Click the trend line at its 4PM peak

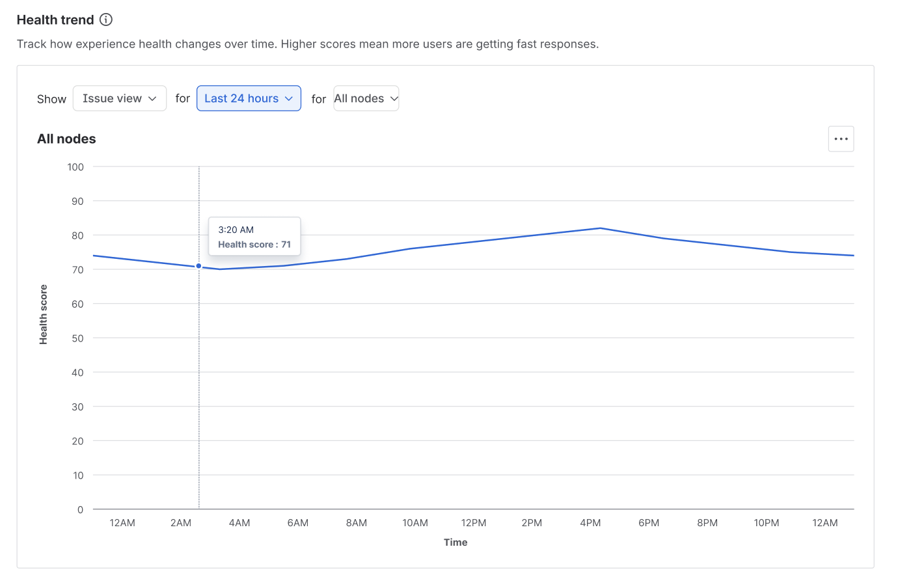click(x=599, y=228)
